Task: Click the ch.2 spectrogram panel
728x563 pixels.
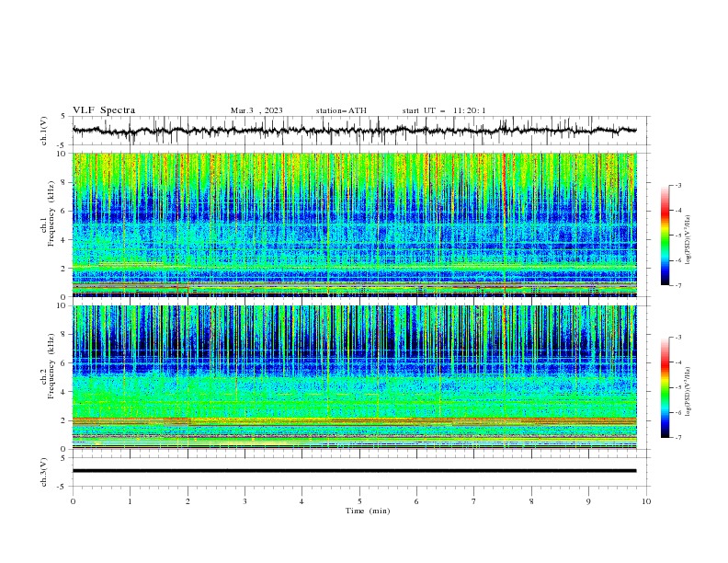Action: tap(354, 377)
